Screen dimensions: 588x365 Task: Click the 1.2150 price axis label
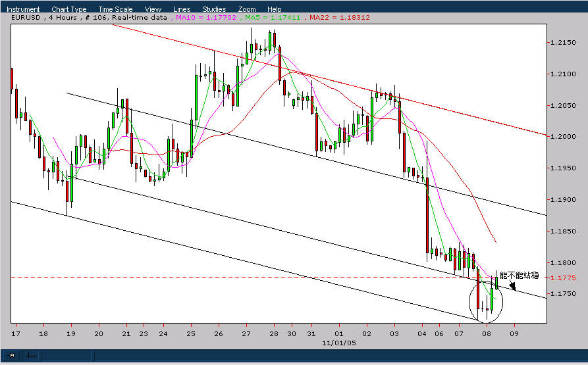pyautogui.click(x=563, y=43)
